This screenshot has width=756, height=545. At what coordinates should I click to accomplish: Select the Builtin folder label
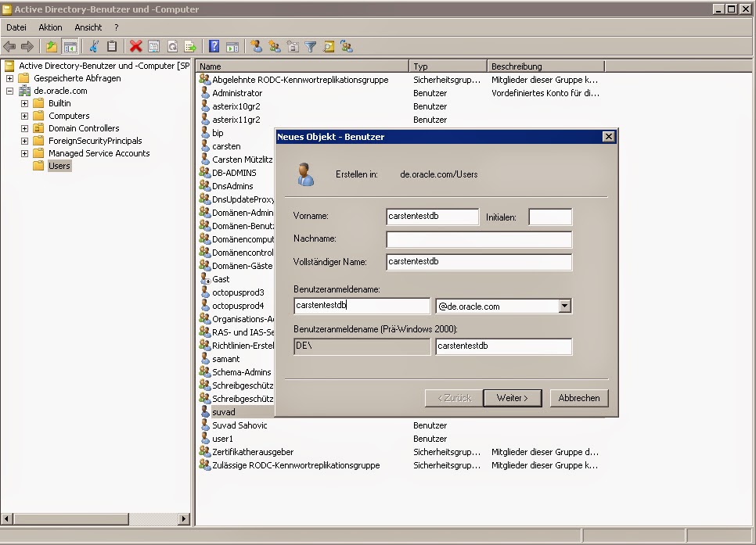point(59,103)
